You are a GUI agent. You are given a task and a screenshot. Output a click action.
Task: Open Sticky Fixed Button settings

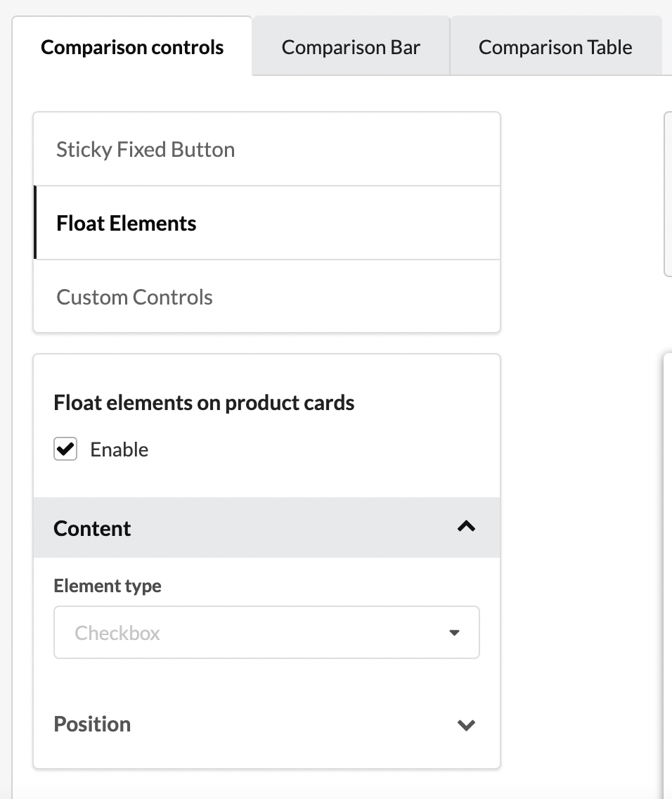coord(146,150)
